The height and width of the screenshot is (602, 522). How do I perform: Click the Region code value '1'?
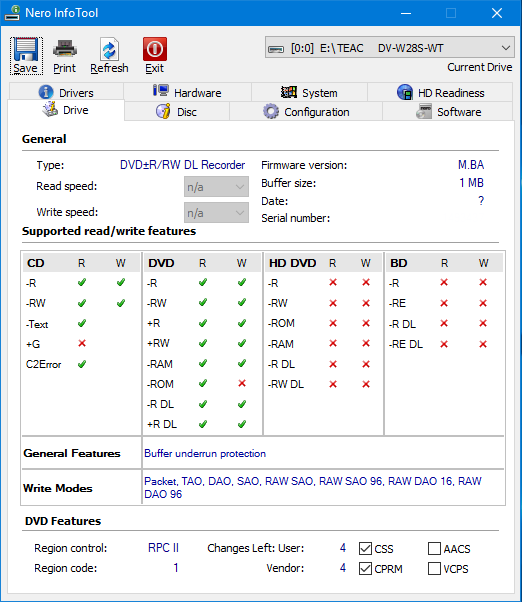(176, 568)
